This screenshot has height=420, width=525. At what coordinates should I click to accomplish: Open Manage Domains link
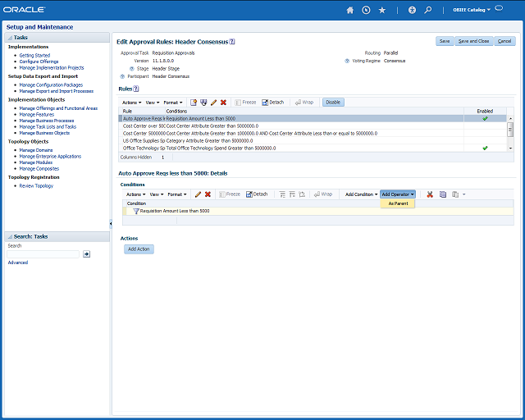pos(36,150)
